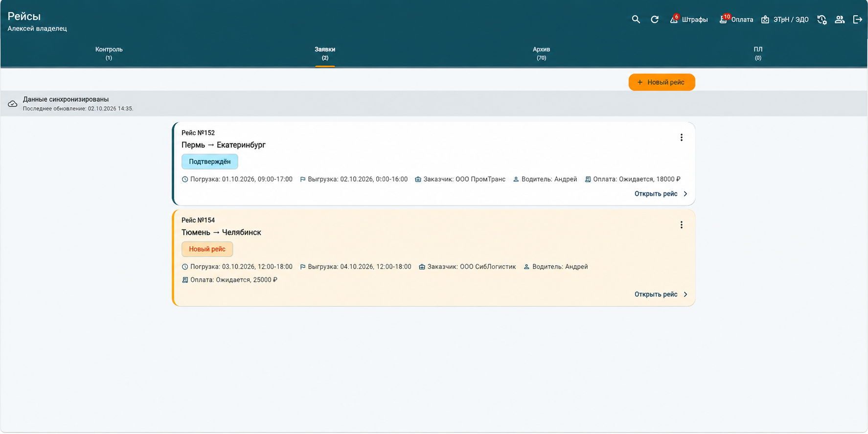Click the Последнее обновление timestamp line
This screenshot has width=868, height=434.
78,109
